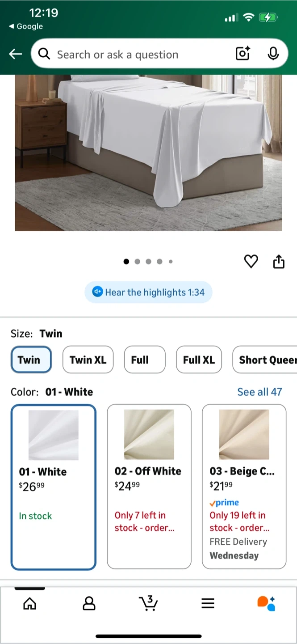Choose the 02 - Off White color swatch

click(x=149, y=487)
